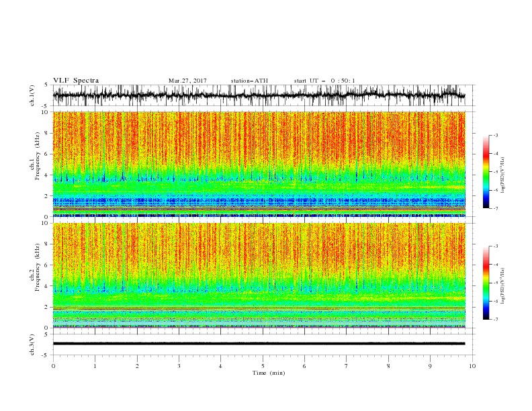
Task: Click ch.1 color bar log(PSD) unit label
Action: (x=503, y=175)
